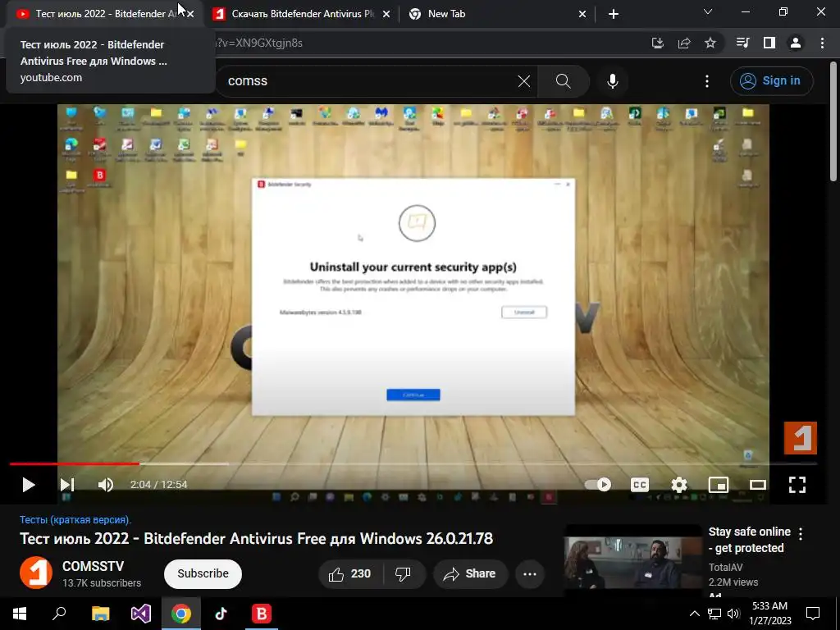
Task: Open TikTok from the taskbar
Action: click(221, 614)
